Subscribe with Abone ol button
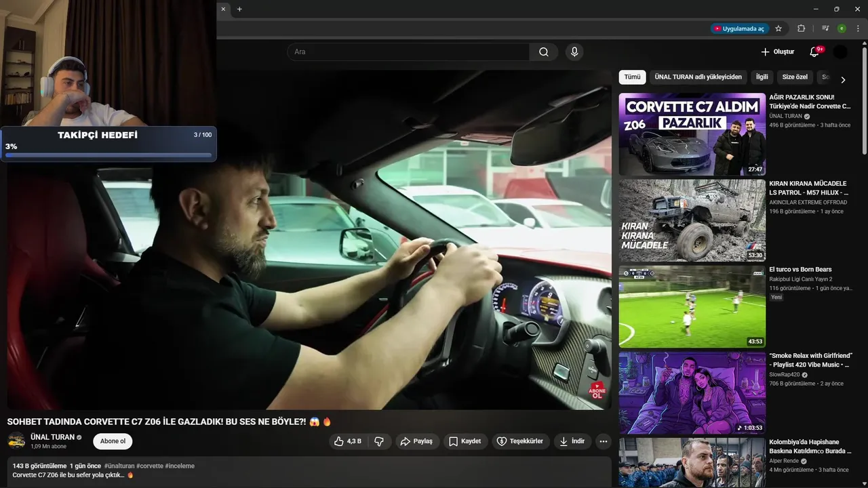Viewport: 868px width, 488px height. point(113,441)
